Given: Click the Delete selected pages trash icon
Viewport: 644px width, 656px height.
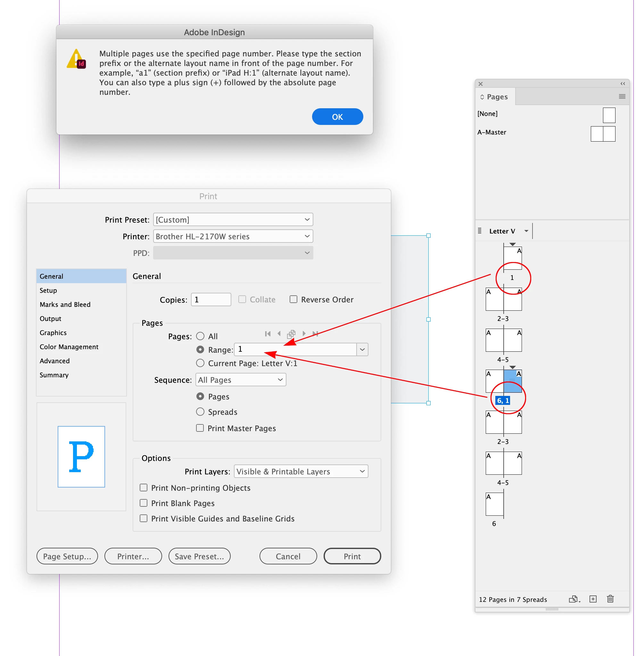Looking at the screenshot, I should coord(610,599).
